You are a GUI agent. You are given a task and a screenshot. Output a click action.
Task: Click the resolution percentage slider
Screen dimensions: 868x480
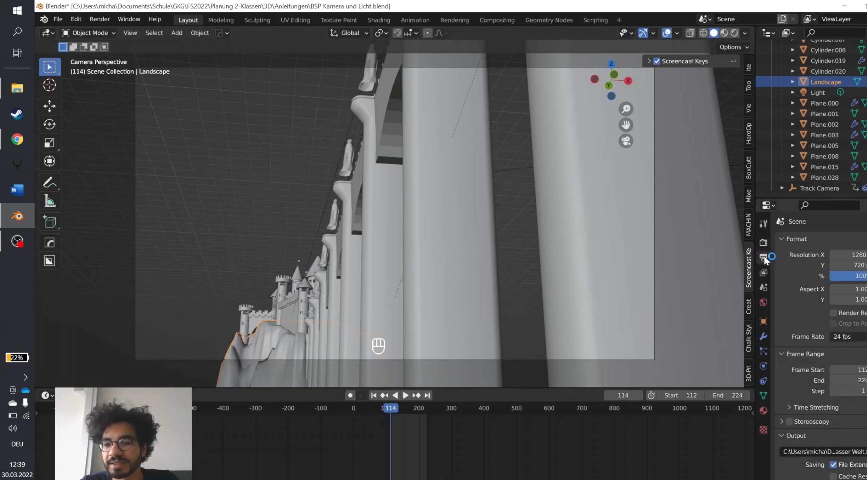point(849,276)
